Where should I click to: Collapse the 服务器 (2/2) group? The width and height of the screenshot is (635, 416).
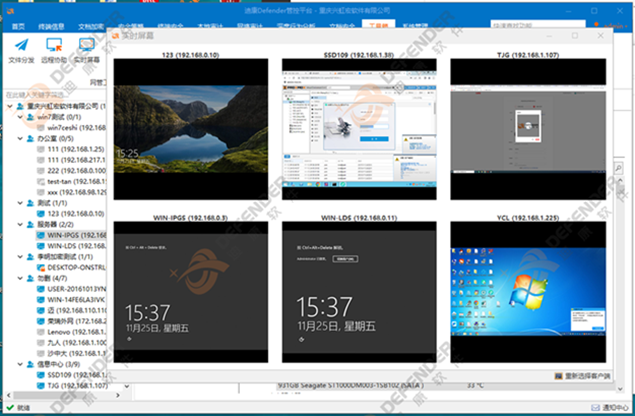[x=17, y=225]
